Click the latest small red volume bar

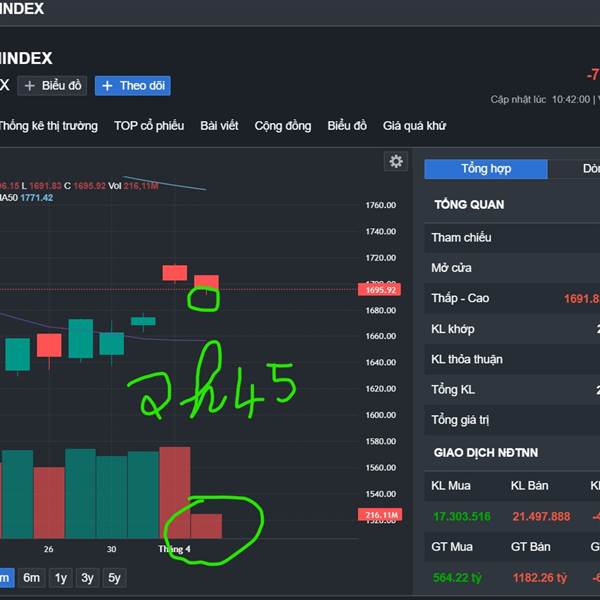tap(206, 526)
